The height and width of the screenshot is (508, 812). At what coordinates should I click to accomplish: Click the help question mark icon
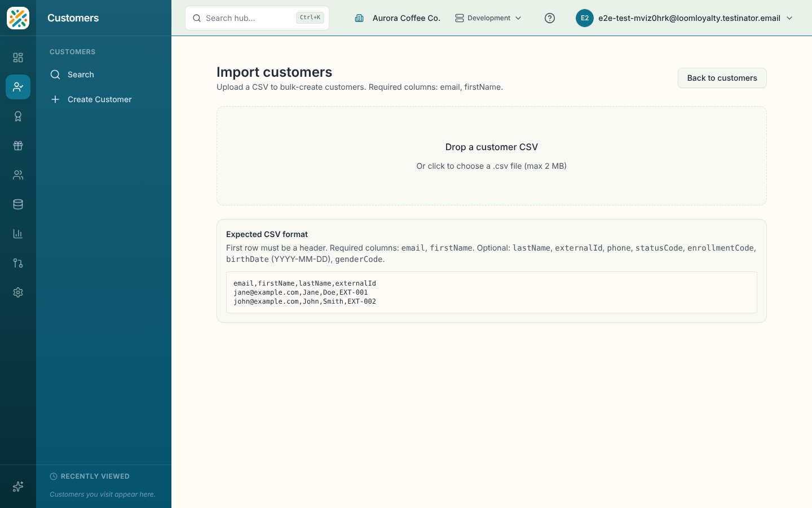(550, 18)
